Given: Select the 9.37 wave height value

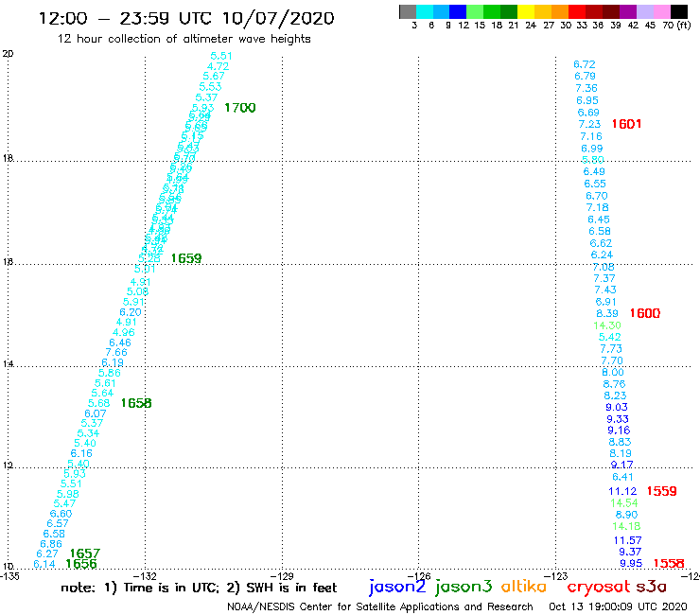Looking at the screenshot, I should pyautogui.click(x=630, y=552).
